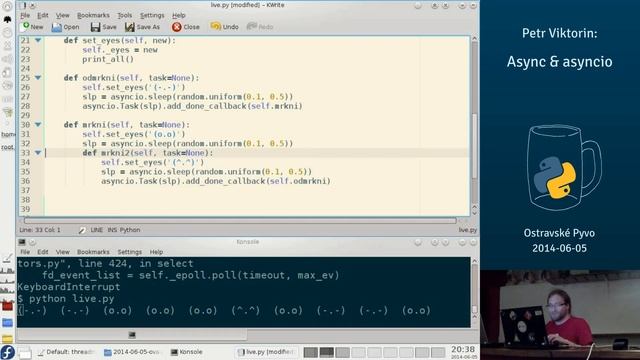The height and width of the screenshot is (360, 640).
Task: Click 'Line: 33 Col: 1' in status bar
Action: coord(40,230)
